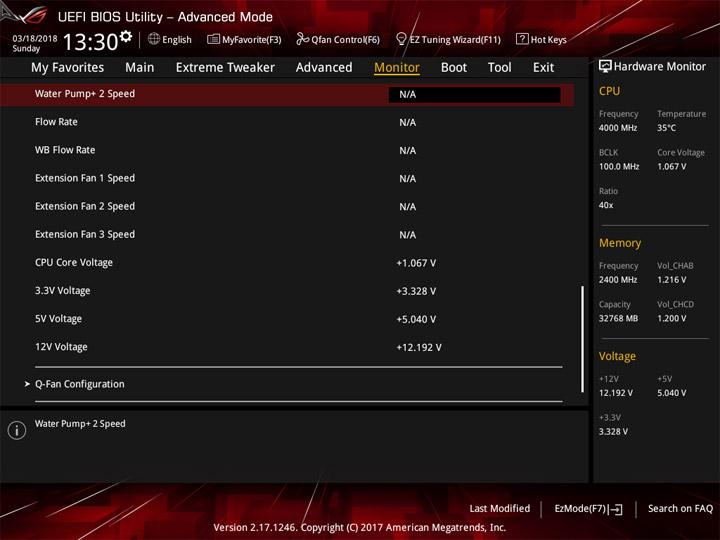
Task: Click Last Modified at the bottom
Action: coord(500,508)
